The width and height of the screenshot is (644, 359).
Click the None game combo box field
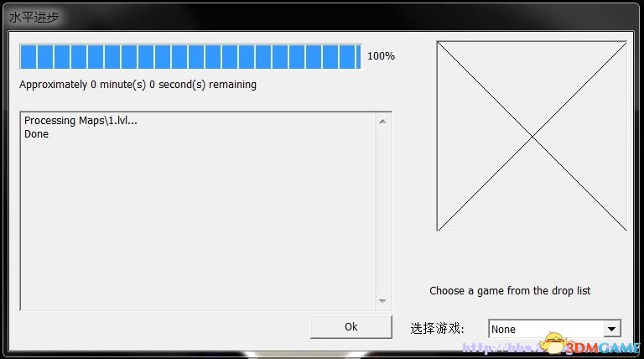545,329
